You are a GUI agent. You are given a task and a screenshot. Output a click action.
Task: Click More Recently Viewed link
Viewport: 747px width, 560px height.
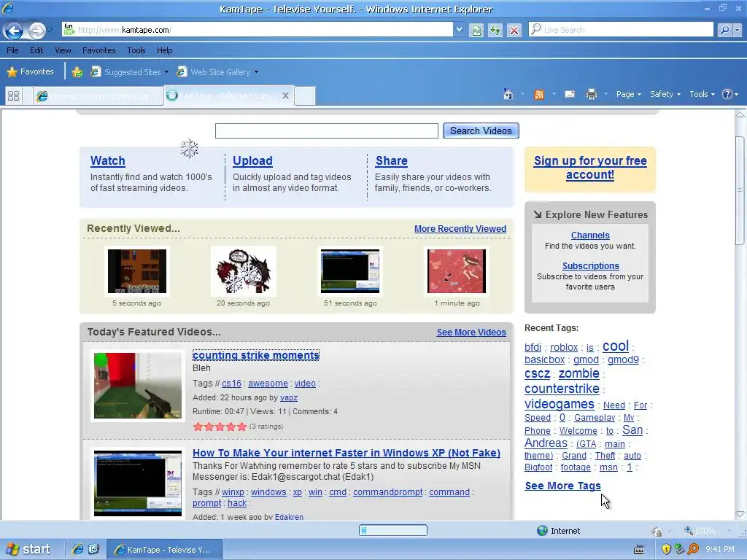[460, 229]
